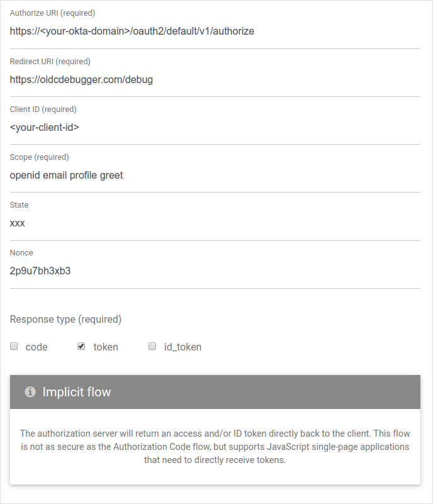The image size is (433, 504).
Task: Click the "Client ID (required)" label
Action: point(43,109)
